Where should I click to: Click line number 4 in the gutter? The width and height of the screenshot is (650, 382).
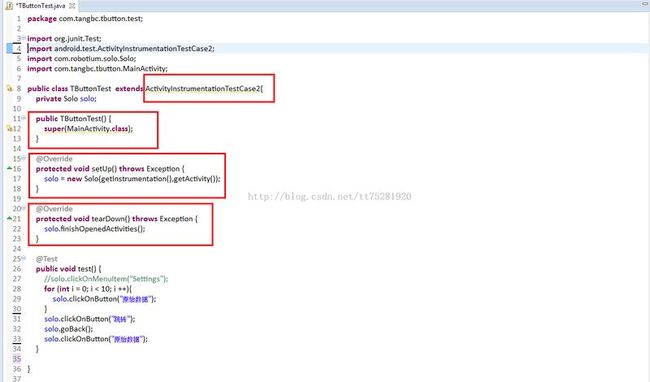[18, 48]
